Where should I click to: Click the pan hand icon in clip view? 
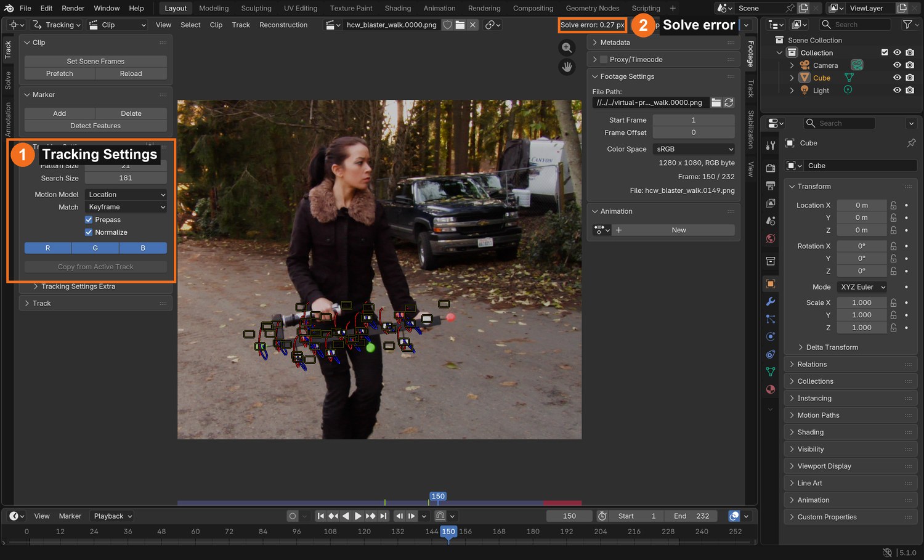point(567,67)
